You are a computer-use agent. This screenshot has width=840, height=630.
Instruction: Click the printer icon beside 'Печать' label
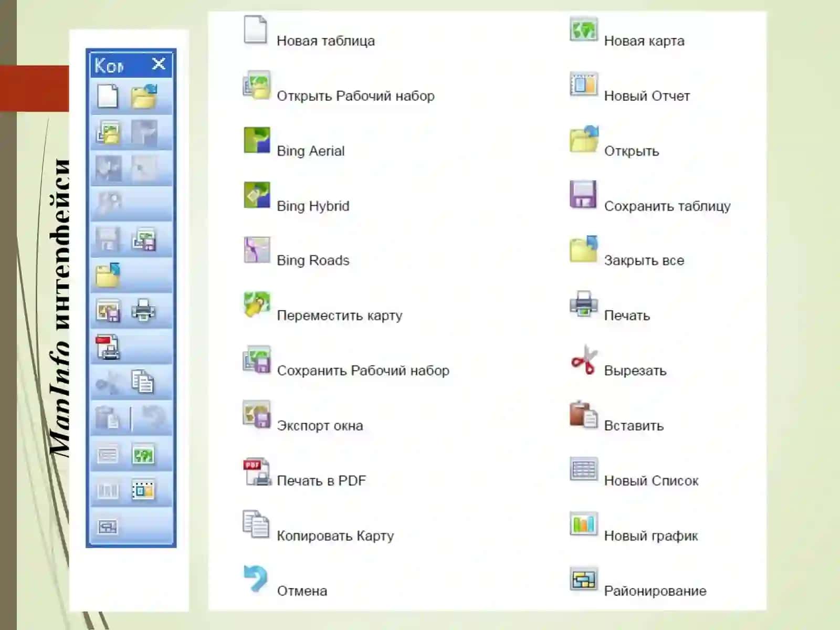coord(583,304)
